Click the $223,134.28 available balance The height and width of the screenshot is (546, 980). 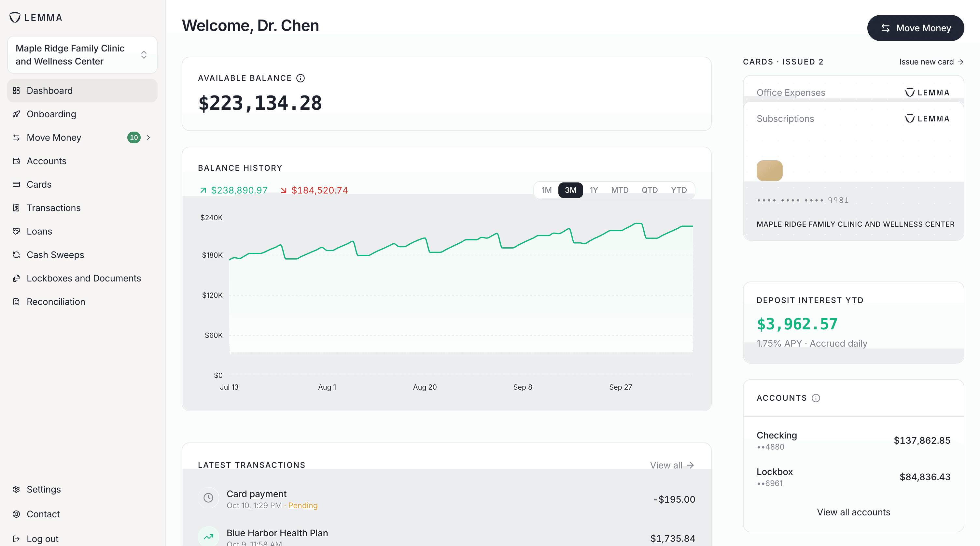pyautogui.click(x=260, y=103)
